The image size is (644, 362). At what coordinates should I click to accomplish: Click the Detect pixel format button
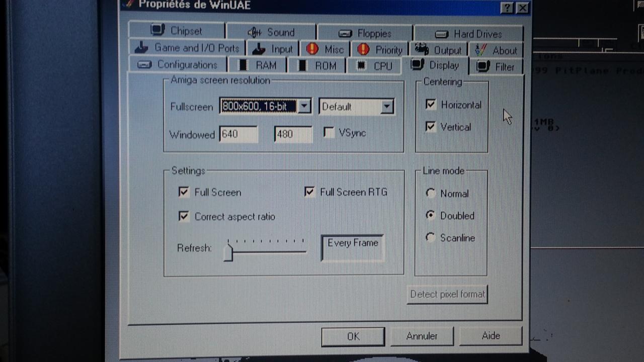[x=447, y=294]
